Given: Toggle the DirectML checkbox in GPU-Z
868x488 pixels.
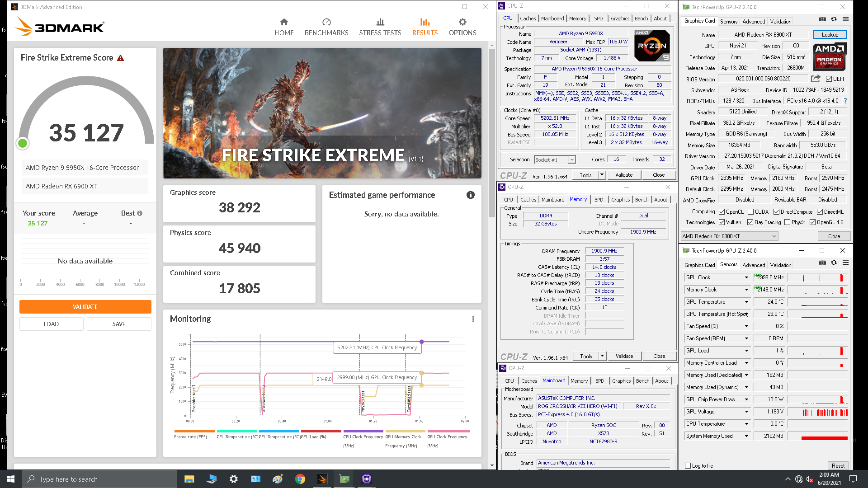Looking at the screenshot, I should (x=820, y=212).
